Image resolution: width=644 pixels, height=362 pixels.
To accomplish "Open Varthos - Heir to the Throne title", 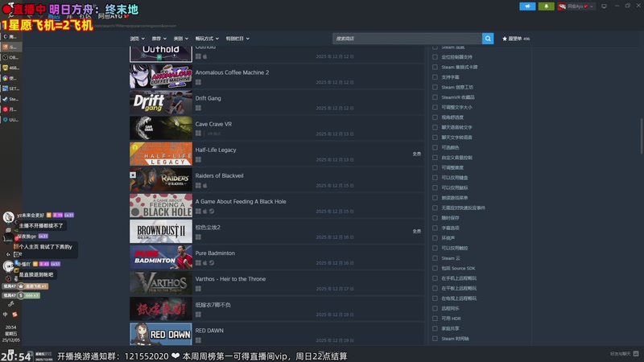I will (x=230, y=278).
